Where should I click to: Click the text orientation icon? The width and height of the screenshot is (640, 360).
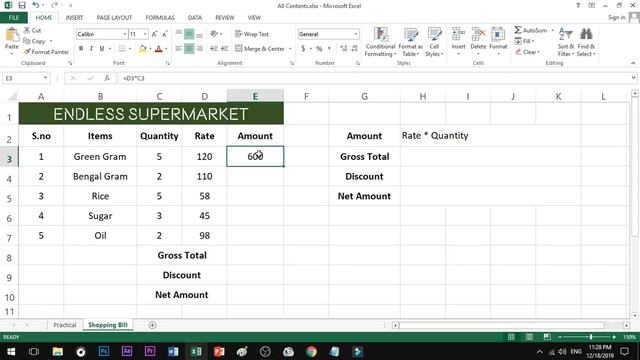[x=214, y=34]
